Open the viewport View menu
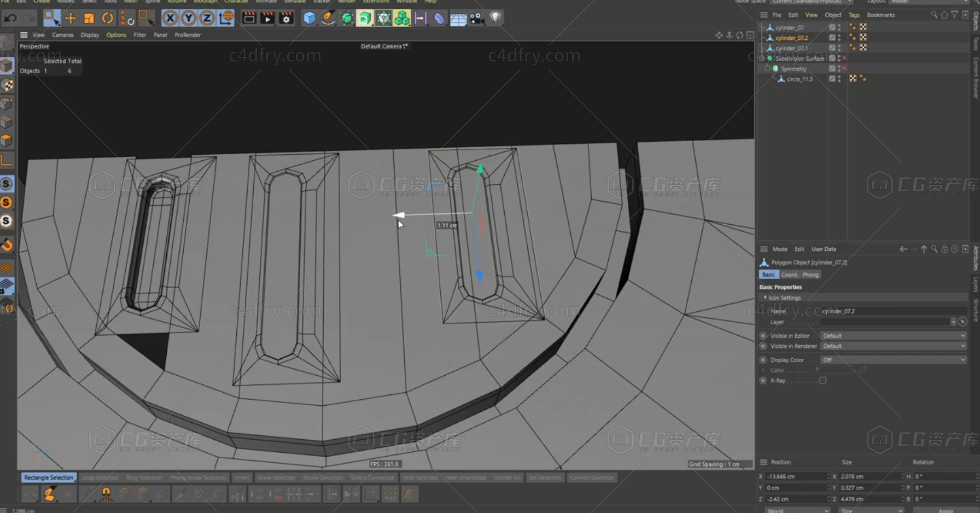 (38, 35)
